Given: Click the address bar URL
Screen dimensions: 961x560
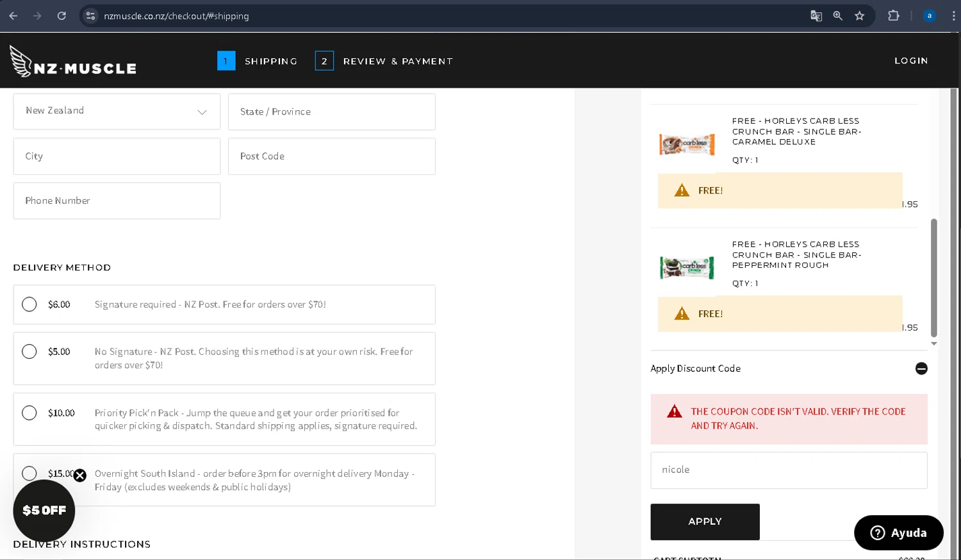Looking at the screenshot, I should click(176, 16).
